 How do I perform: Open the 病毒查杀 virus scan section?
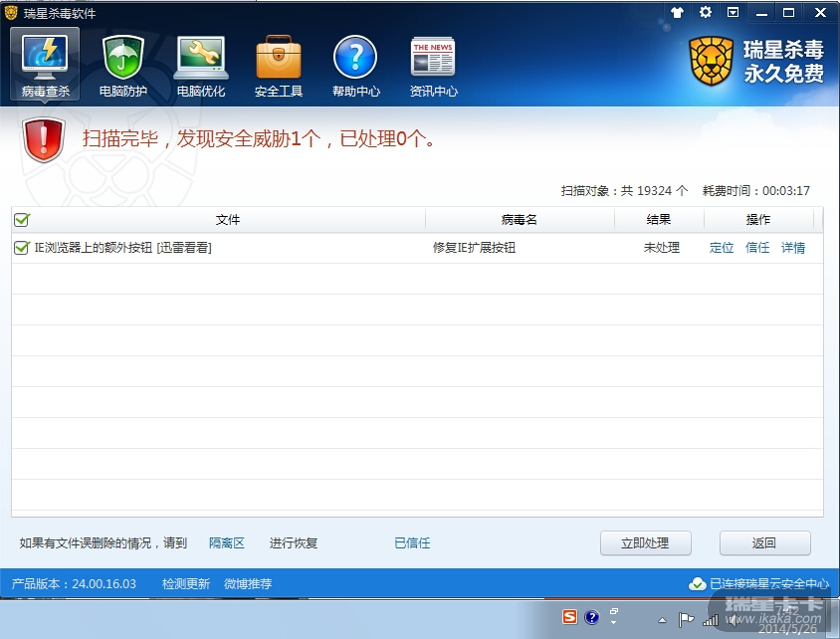click(x=46, y=66)
